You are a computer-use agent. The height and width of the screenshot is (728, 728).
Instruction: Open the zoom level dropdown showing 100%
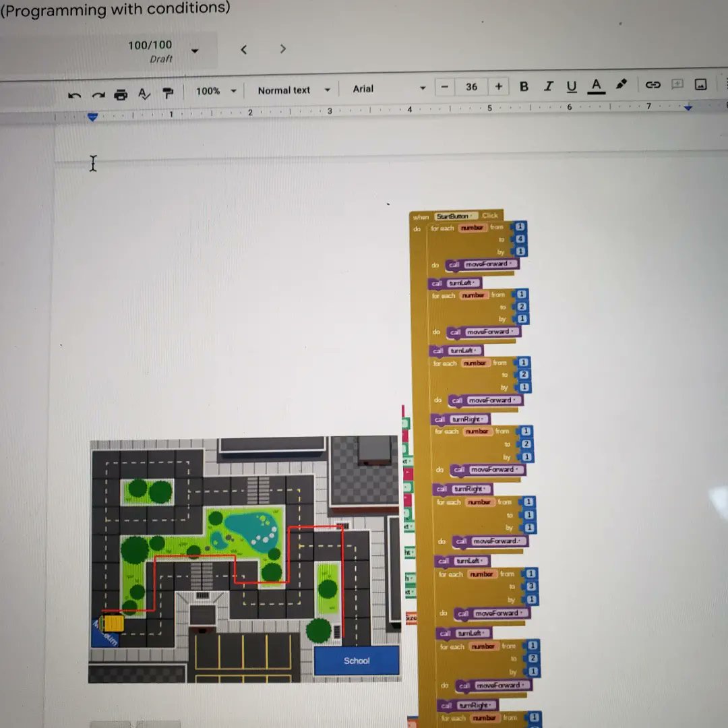click(216, 89)
